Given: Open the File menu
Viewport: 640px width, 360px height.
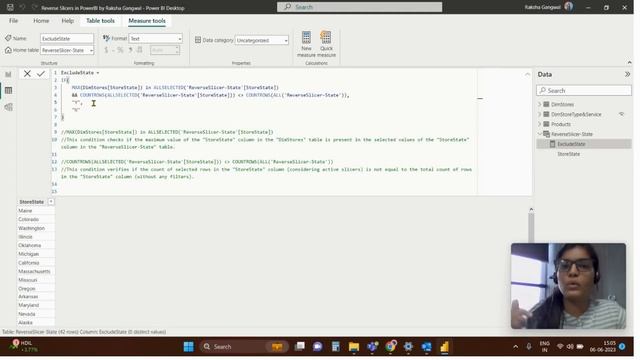Looking at the screenshot, I should click(x=13, y=21).
